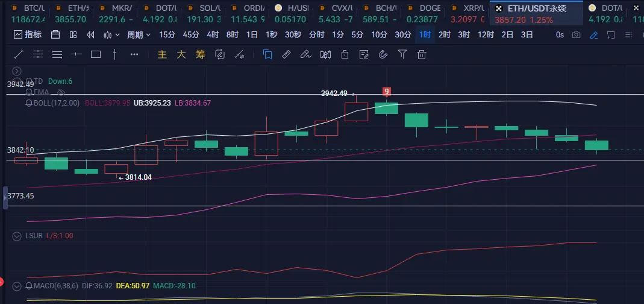Select the 5分 timeframe
Viewport: 644px width, 304px height.
tap(357, 35)
